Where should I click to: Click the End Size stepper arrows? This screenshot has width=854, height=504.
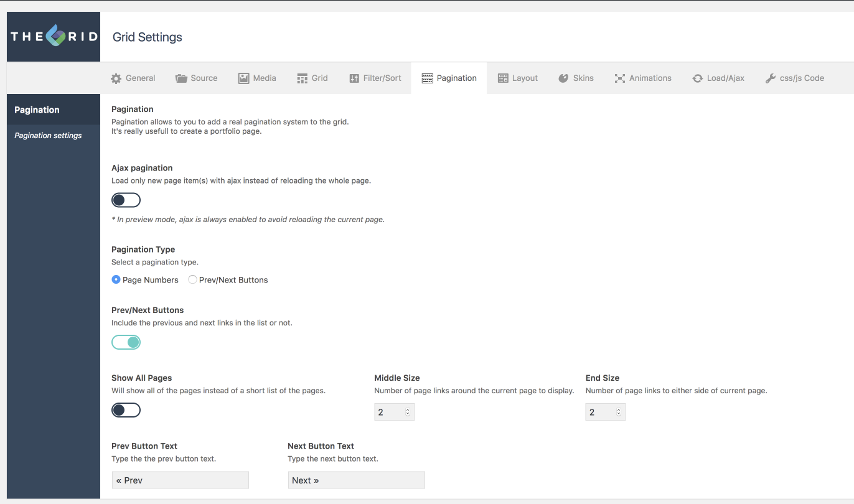[619, 412]
